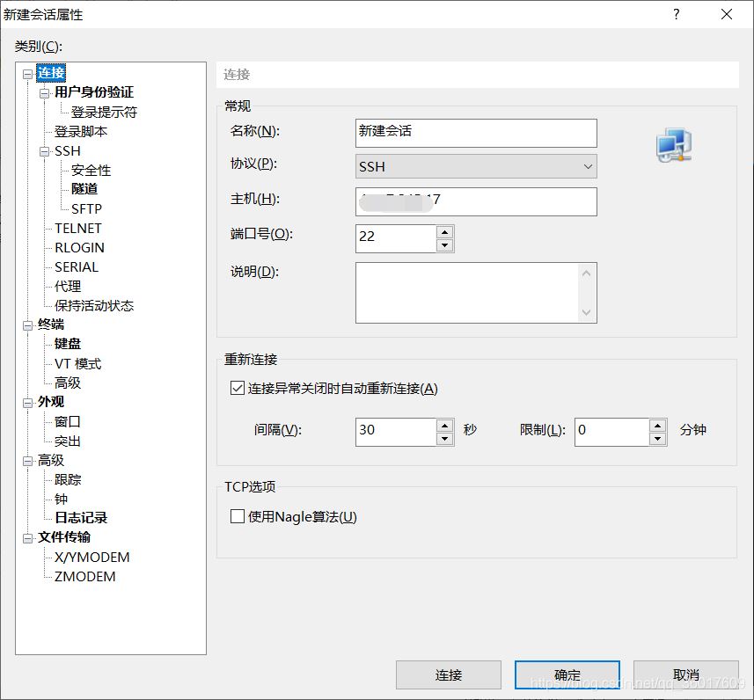Collapse the 连接 tree node
This screenshot has width=754, height=700.
28,74
